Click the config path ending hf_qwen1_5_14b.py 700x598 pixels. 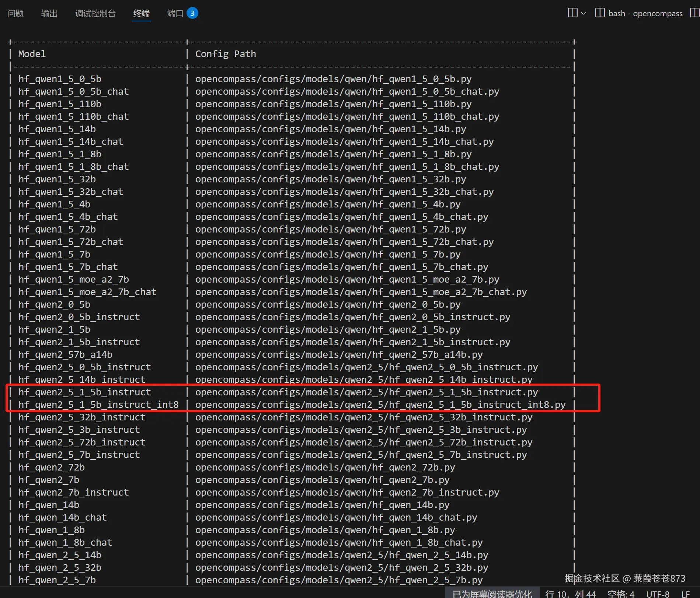point(331,129)
